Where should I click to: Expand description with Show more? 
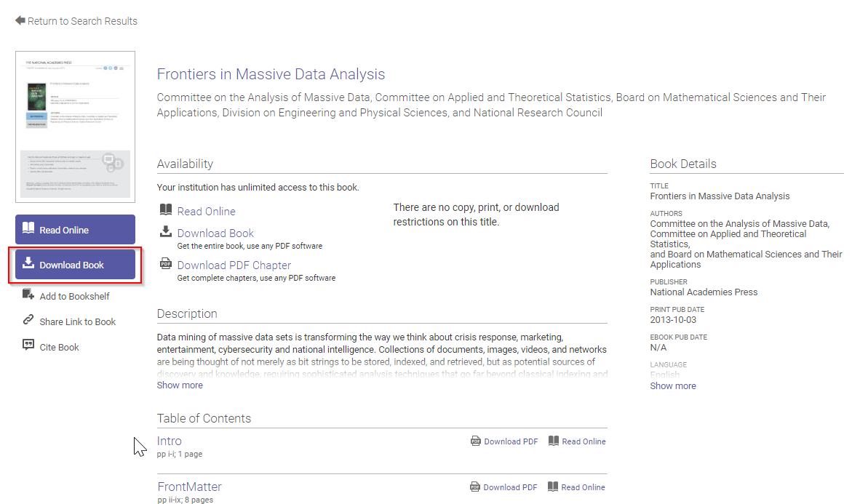[180, 385]
